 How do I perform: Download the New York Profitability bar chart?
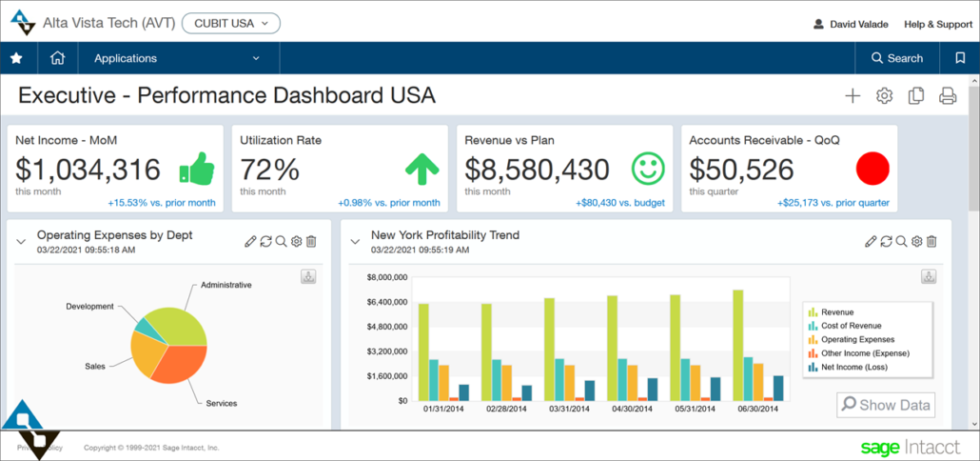(x=929, y=277)
